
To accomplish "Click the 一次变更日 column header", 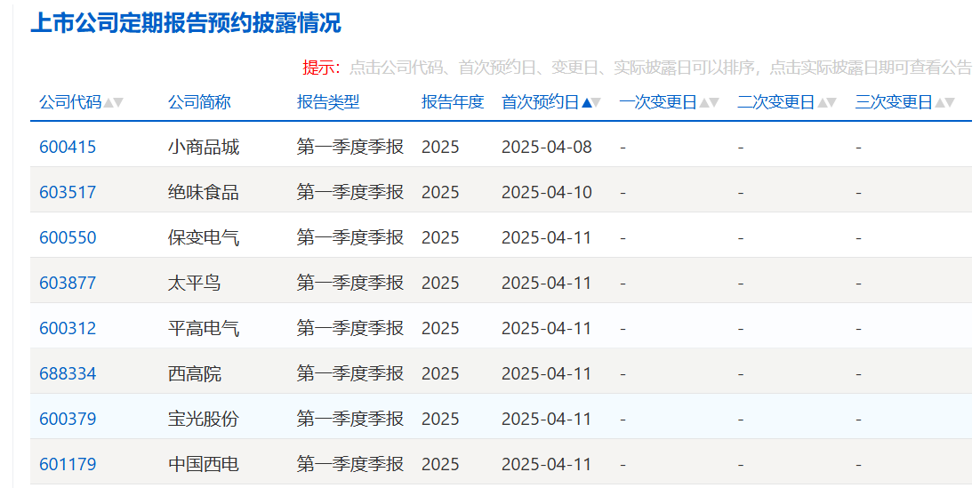I will (x=658, y=102).
